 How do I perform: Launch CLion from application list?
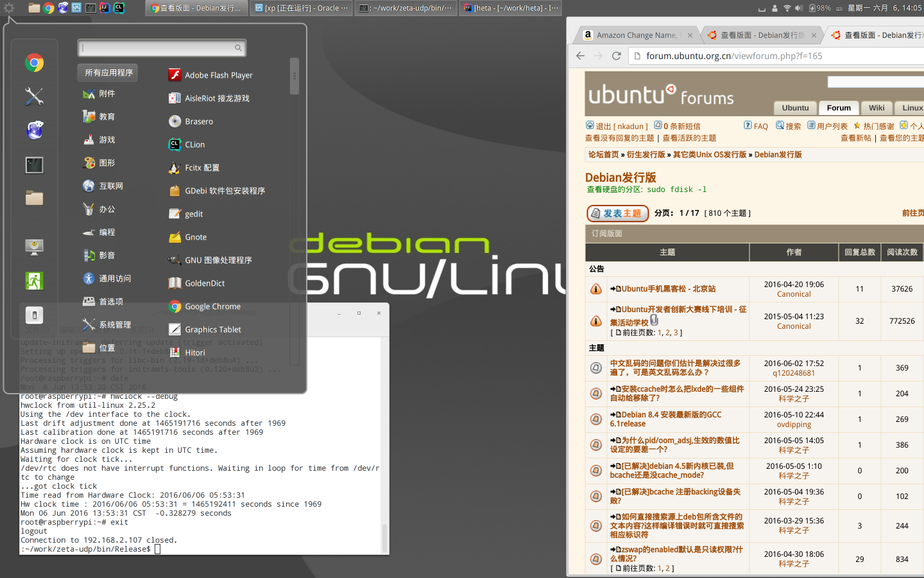click(x=186, y=144)
